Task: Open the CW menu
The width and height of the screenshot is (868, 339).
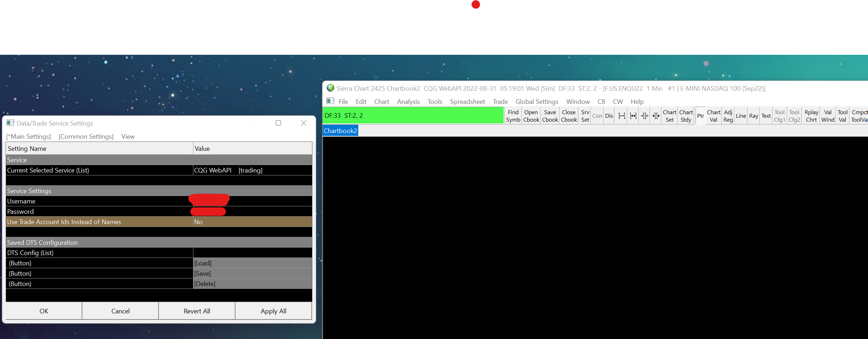Action: (618, 102)
